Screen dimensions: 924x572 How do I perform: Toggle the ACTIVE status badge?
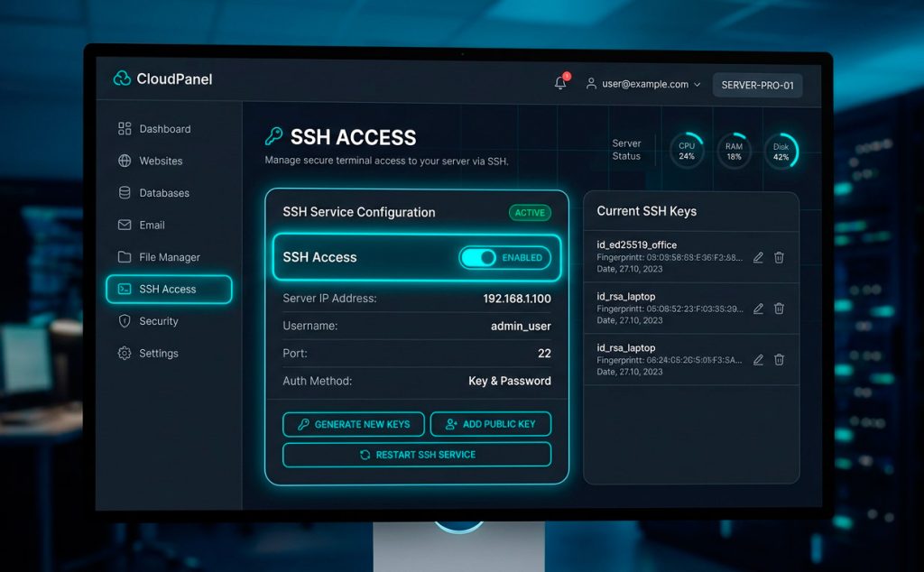point(530,213)
